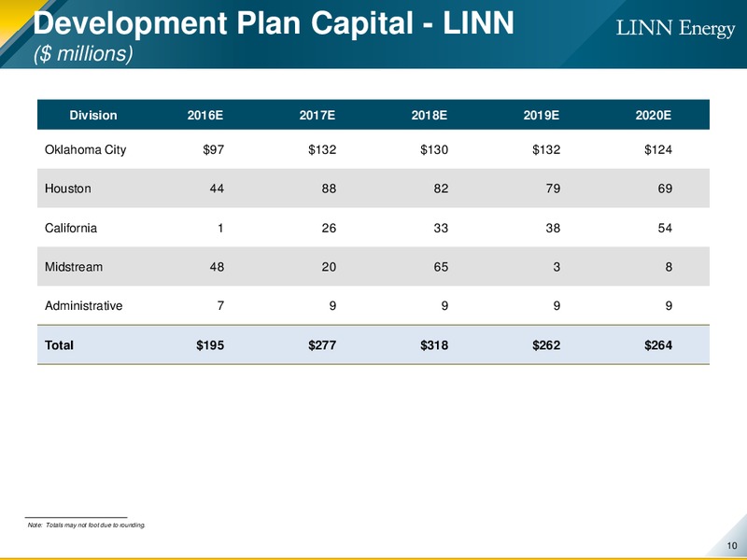The width and height of the screenshot is (747, 560).
Task: Click Oklahoma City 2019E value "$132"
Action: pos(546,150)
